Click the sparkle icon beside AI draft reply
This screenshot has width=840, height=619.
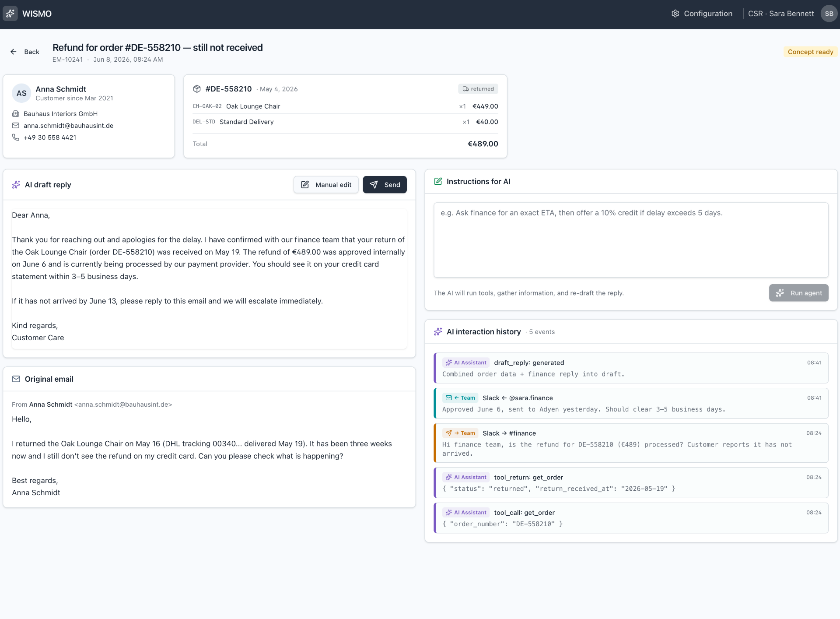[x=16, y=185]
